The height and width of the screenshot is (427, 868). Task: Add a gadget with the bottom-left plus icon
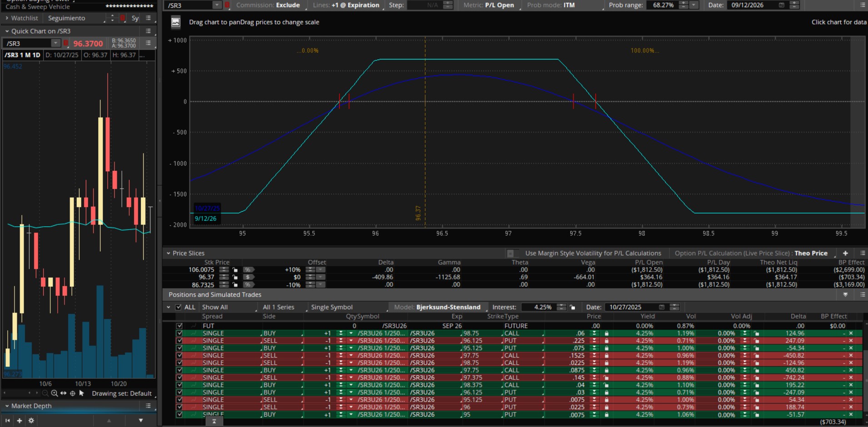19,421
